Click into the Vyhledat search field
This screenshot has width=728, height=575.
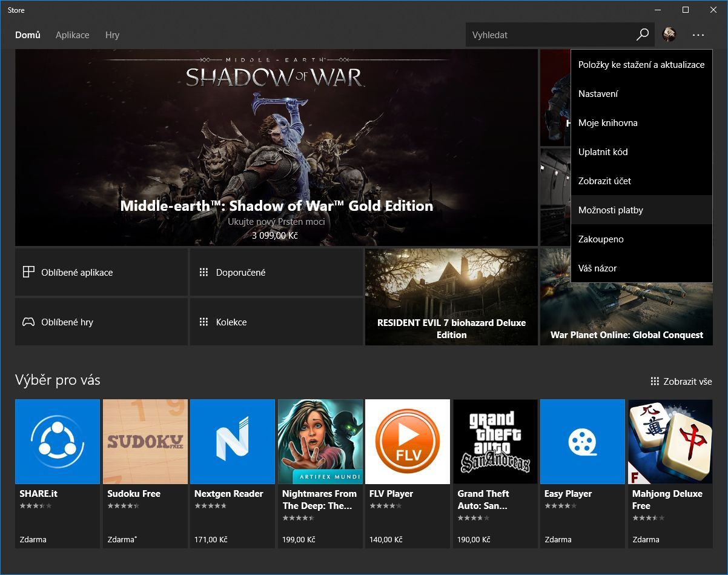click(545, 35)
